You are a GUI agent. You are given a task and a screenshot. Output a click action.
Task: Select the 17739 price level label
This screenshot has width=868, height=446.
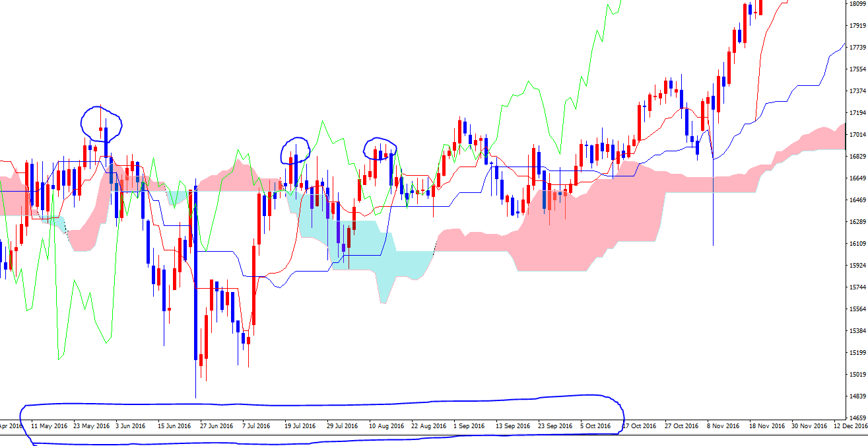[857, 48]
